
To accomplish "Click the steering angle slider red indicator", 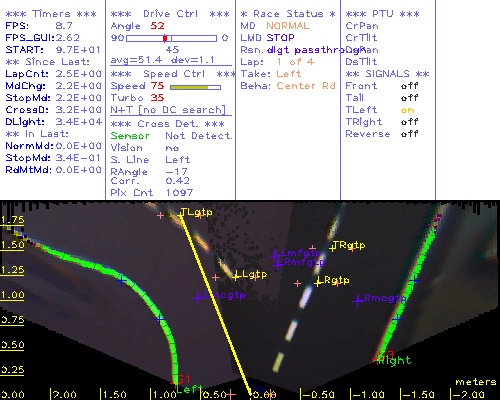I will [165, 38].
